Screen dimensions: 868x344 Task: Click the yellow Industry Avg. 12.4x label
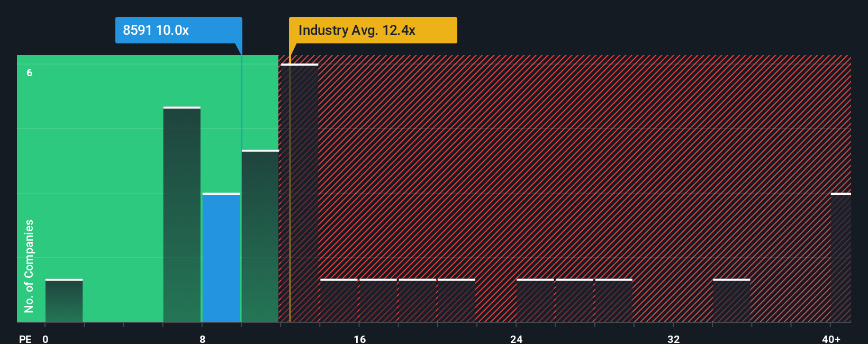coord(373,30)
